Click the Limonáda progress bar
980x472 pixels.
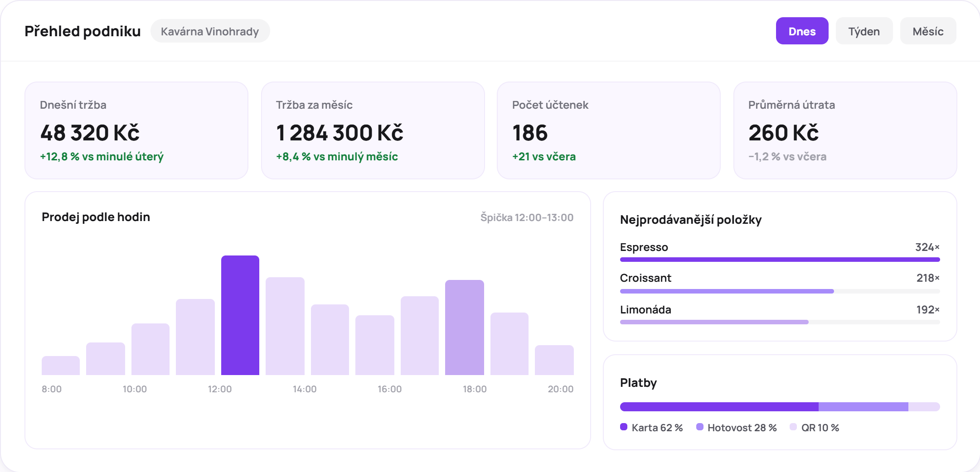[x=780, y=322]
